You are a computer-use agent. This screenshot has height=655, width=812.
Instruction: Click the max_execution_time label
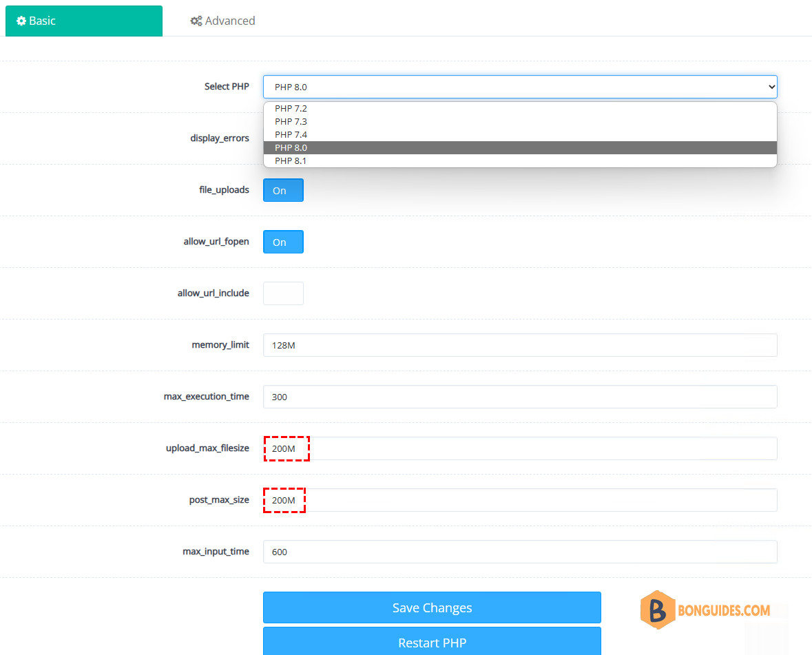[207, 397]
